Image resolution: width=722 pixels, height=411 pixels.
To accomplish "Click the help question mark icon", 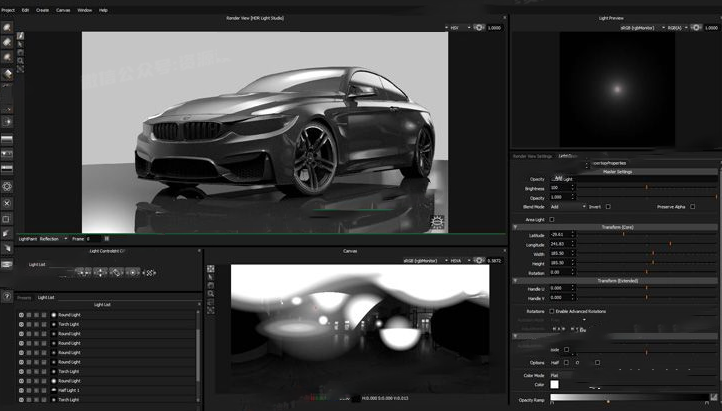I will (x=7, y=296).
